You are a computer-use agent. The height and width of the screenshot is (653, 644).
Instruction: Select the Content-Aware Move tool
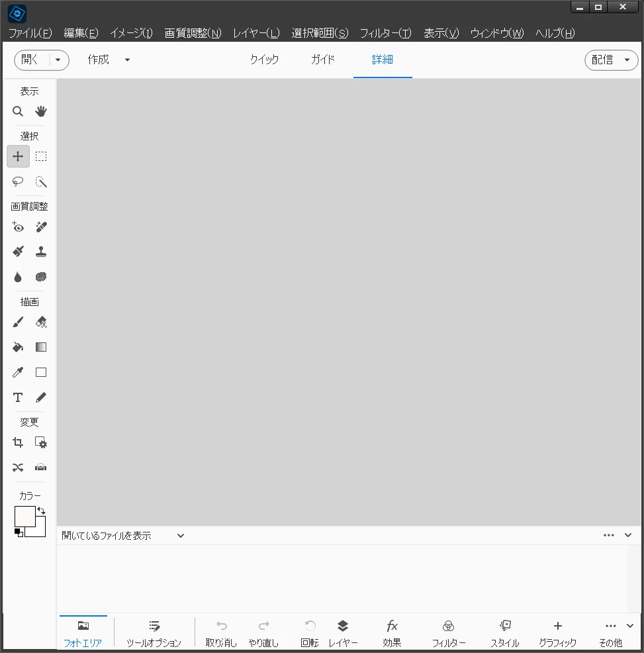tap(17, 468)
